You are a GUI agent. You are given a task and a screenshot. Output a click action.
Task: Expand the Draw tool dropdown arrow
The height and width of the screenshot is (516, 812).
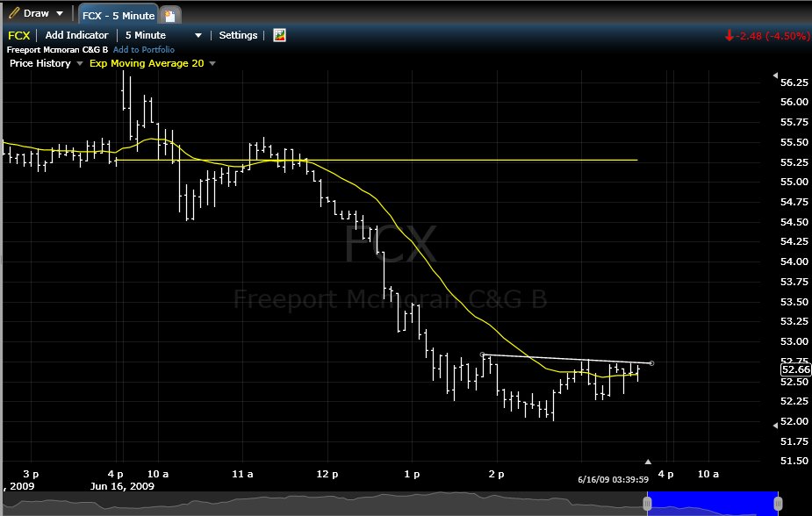coord(60,13)
